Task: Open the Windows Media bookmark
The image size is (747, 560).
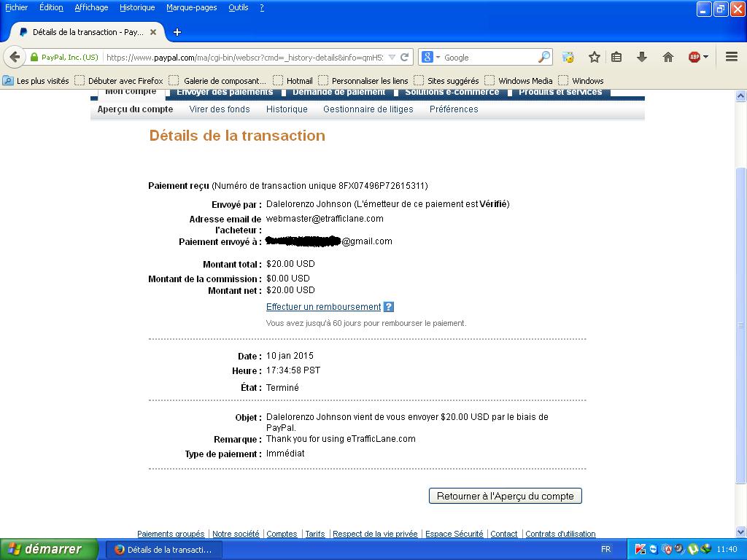Action: pos(519,81)
